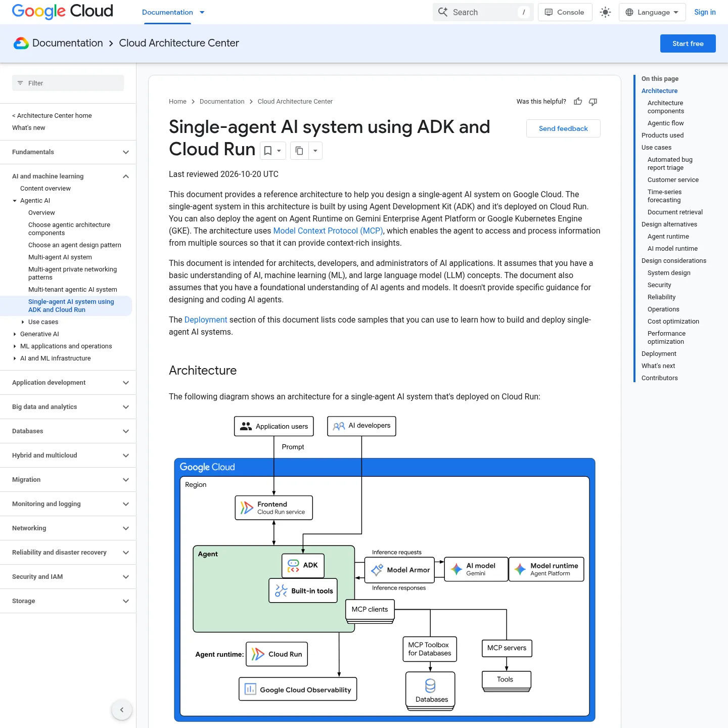Click the Console icon button
The height and width of the screenshot is (728, 728).
tap(565, 12)
